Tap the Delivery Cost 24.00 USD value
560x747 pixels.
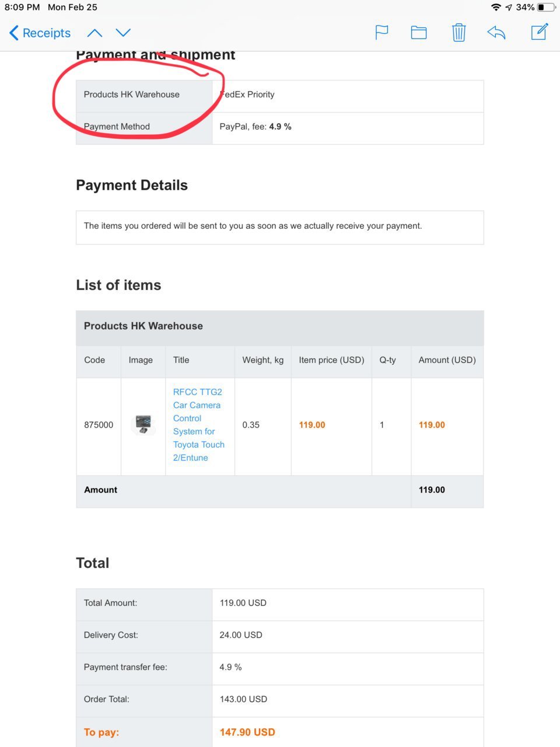[x=241, y=635]
